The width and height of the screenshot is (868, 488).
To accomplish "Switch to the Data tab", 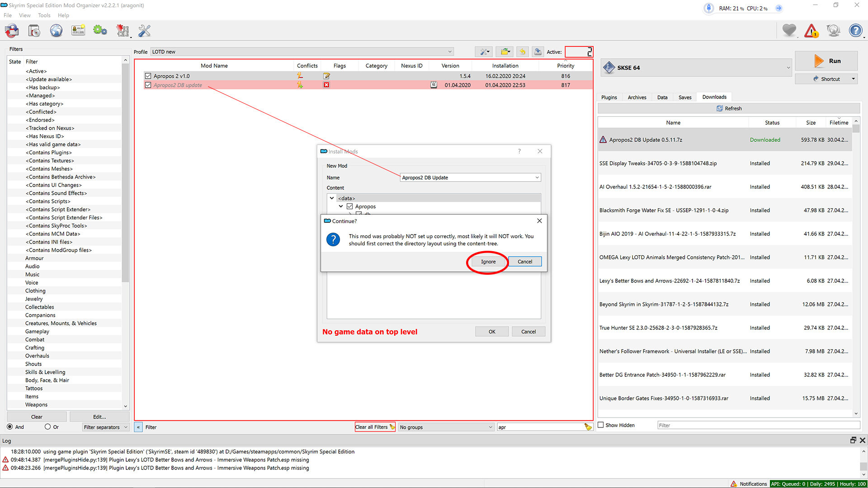I will coord(662,97).
